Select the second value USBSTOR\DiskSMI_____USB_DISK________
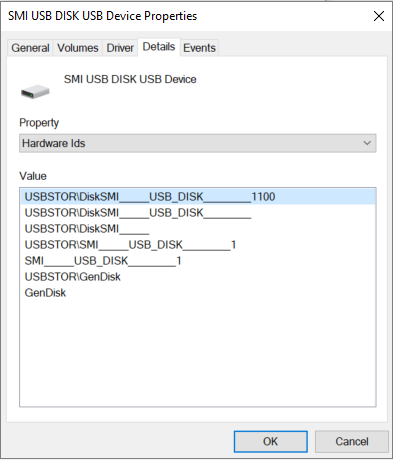The image size is (393, 460). (x=198, y=213)
